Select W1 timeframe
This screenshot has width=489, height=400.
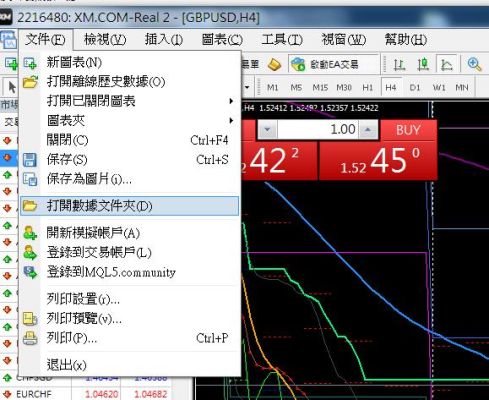pos(439,88)
